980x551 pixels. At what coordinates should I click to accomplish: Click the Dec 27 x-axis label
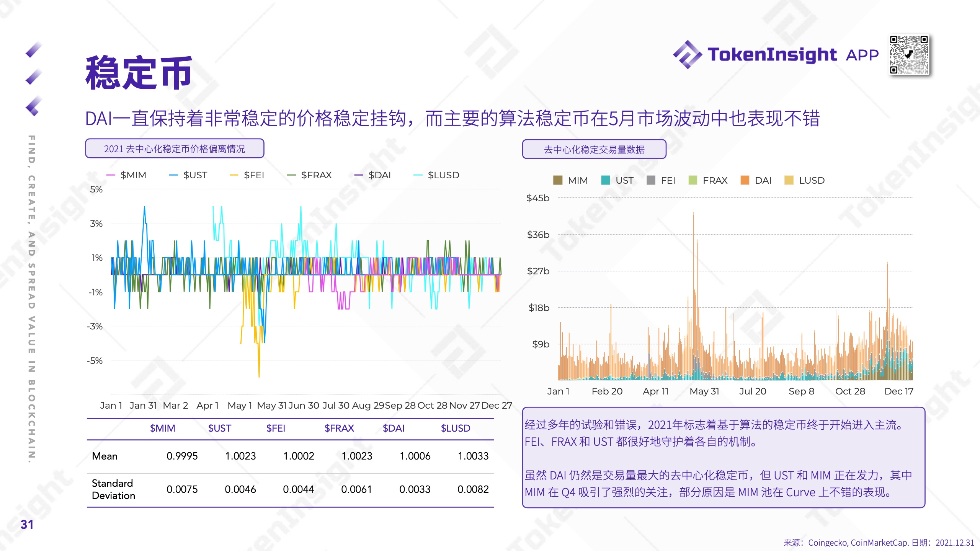pos(497,406)
